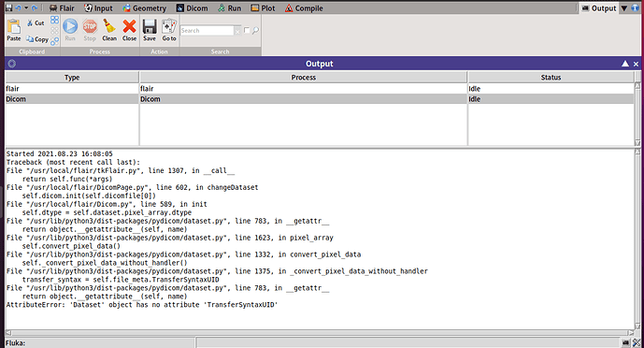Select the Output tab
This screenshot has width=644, height=348.
coord(599,8)
